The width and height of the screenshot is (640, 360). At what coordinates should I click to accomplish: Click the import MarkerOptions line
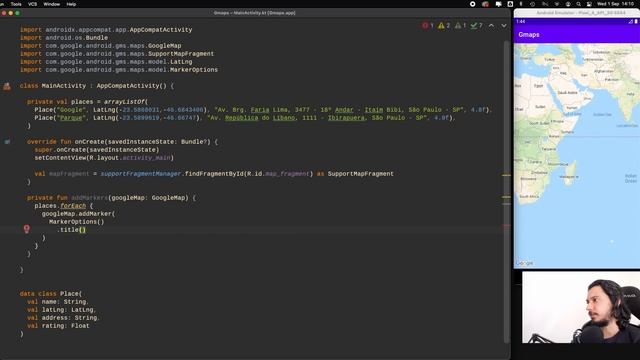(x=119, y=70)
